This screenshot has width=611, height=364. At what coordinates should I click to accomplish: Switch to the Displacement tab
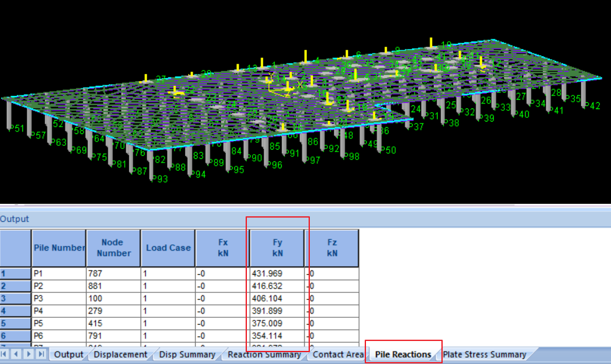pyautogui.click(x=120, y=355)
